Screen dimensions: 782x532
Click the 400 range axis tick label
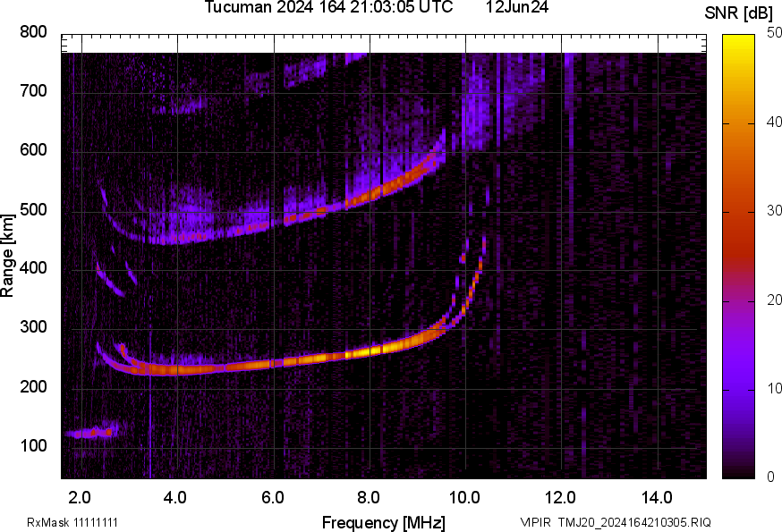33,267
